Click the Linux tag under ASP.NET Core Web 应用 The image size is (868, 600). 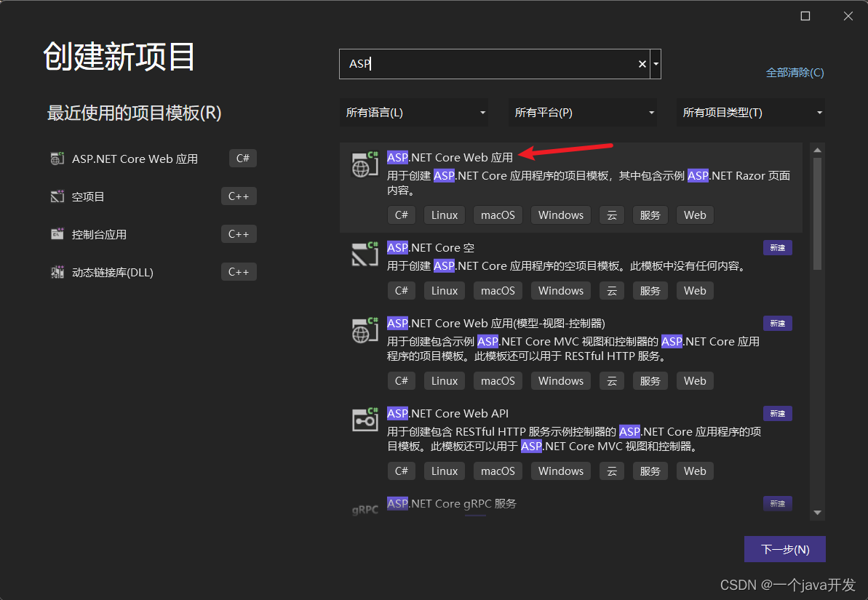445,215
